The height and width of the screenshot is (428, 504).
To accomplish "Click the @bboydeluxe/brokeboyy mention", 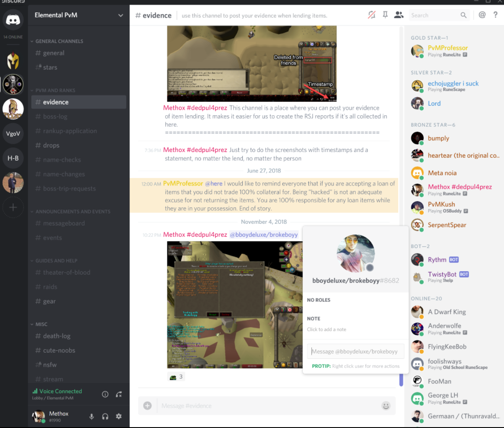I will [x=263, y=235].
